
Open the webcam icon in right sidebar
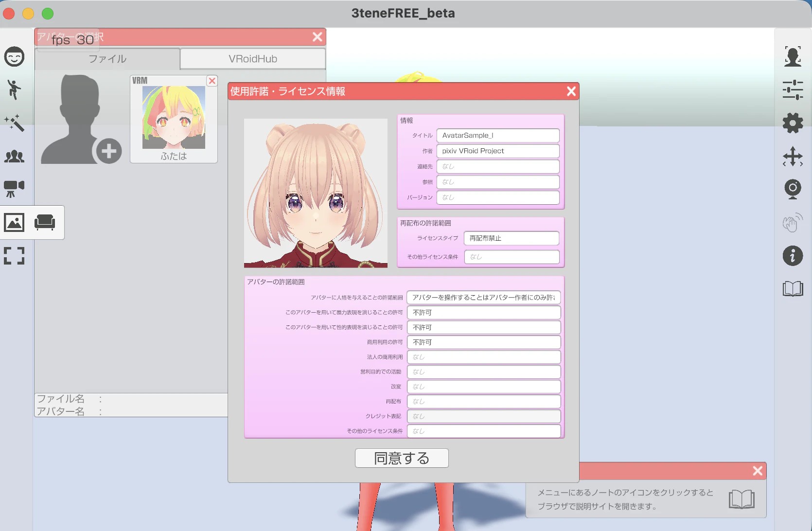[793, 189]
